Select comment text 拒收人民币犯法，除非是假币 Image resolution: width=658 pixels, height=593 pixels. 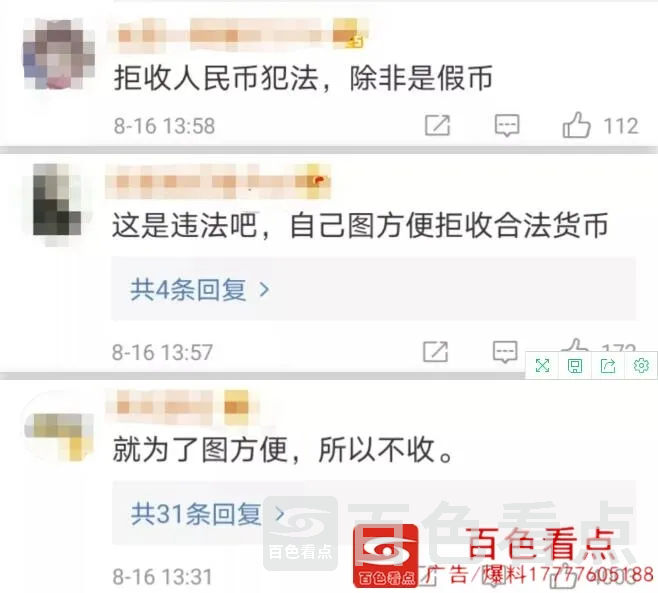pos(303,78)
